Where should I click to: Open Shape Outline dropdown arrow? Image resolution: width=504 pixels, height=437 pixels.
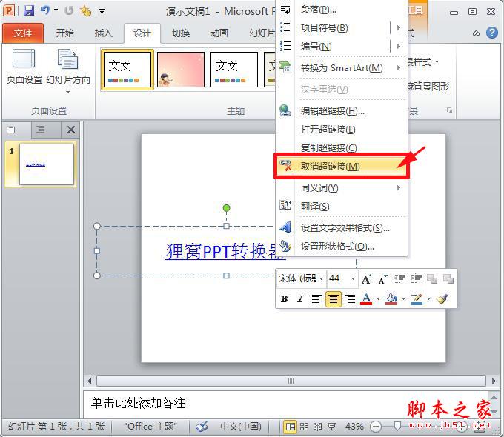(x=428, y=299)
